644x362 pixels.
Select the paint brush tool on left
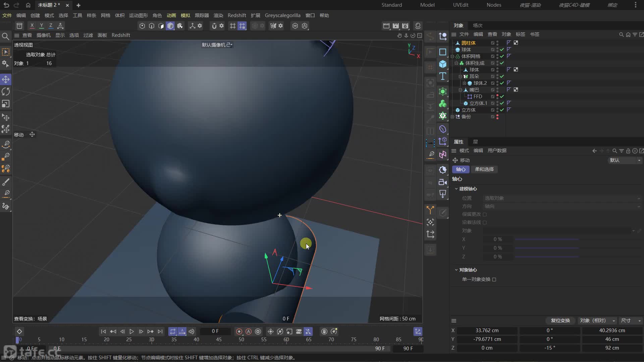coord(6,182)
